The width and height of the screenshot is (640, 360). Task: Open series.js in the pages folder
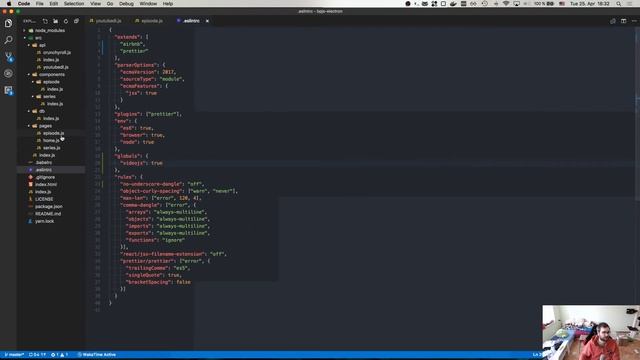[x=52, y=148]
